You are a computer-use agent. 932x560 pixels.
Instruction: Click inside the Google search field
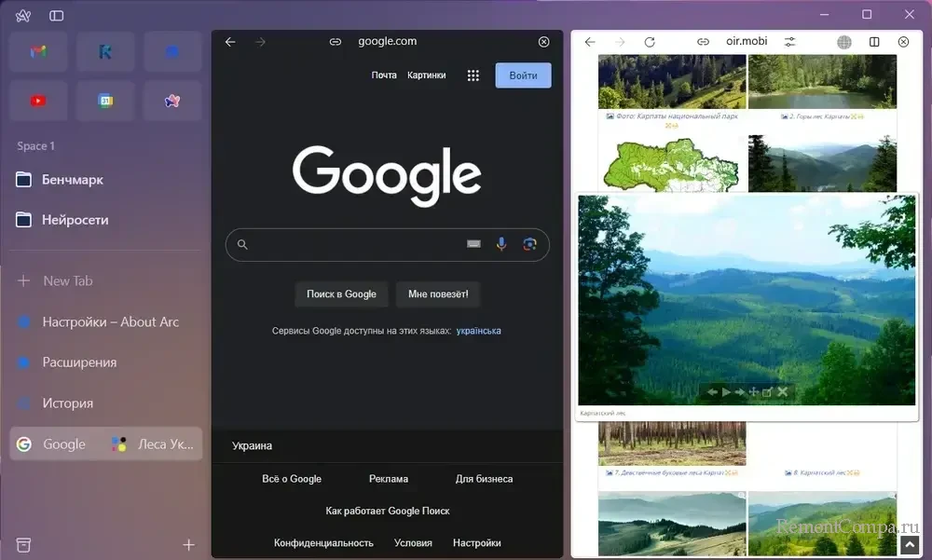[x=354, y=244]
